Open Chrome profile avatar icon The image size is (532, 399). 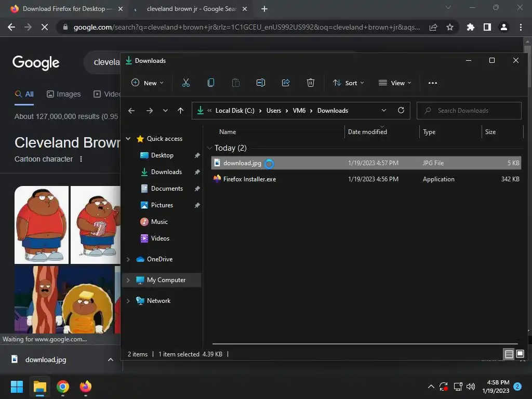coord(503,27)
